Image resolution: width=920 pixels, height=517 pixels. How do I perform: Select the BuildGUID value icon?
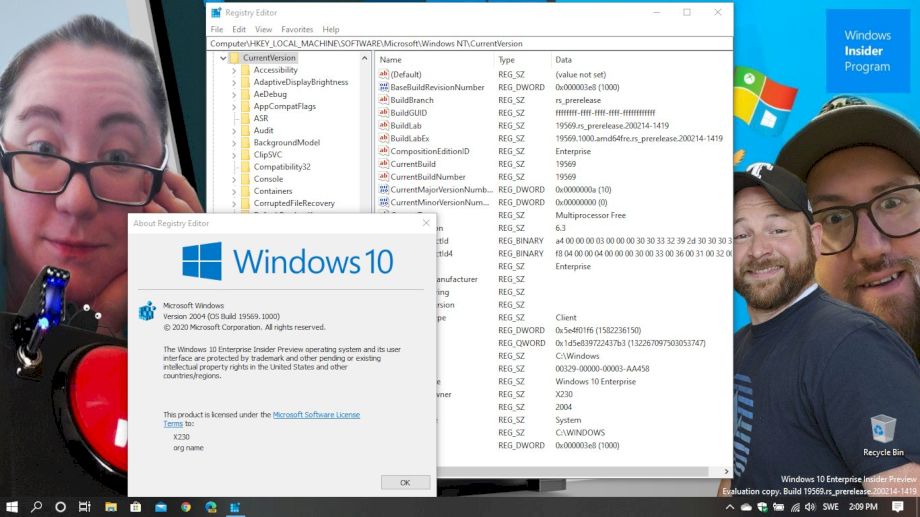[384, 113]
